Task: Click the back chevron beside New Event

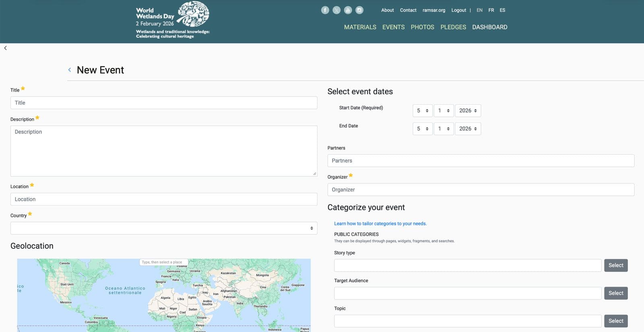Action: pos(70,70)
